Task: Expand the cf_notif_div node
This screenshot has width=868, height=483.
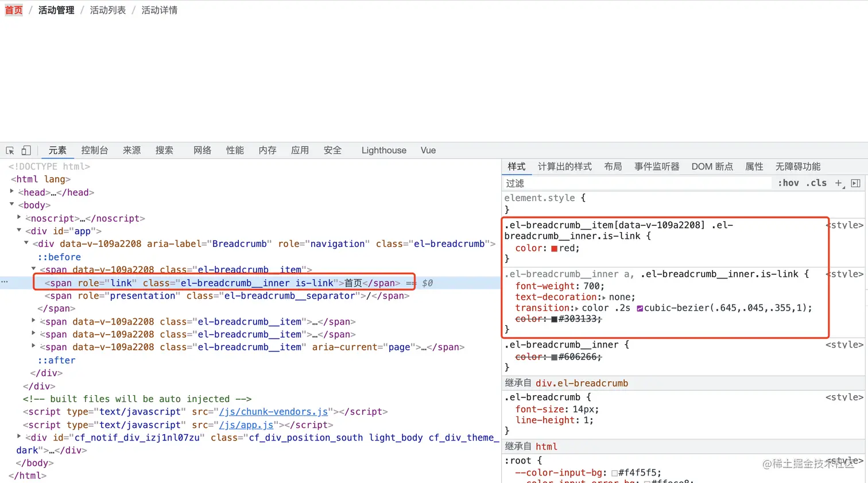Action: 20,437
